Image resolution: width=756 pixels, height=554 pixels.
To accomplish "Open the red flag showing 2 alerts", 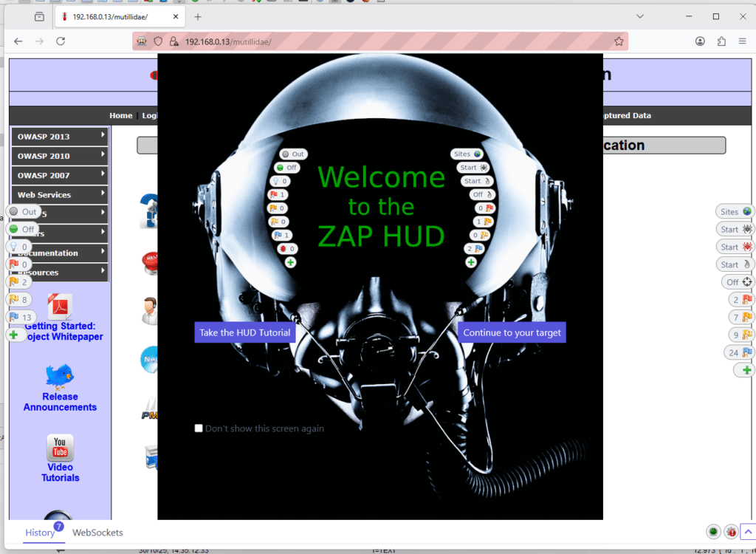I will [740, 300].
